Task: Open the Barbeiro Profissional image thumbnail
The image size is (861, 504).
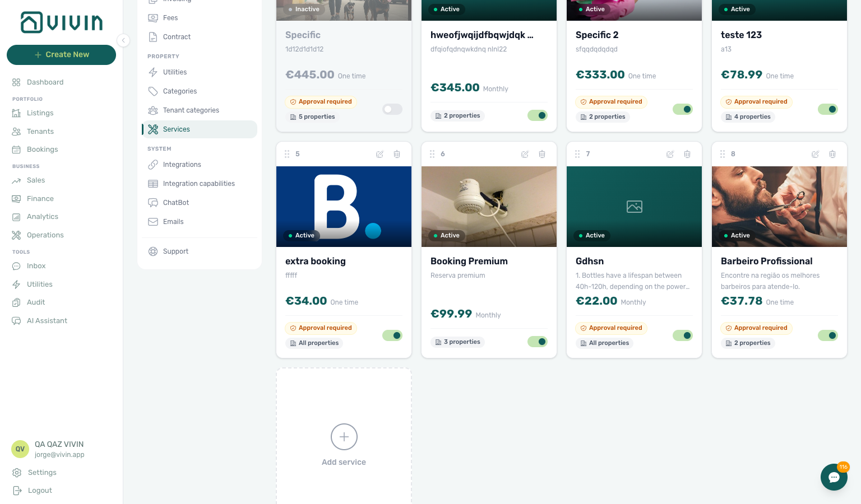Action: coord(779,207)
